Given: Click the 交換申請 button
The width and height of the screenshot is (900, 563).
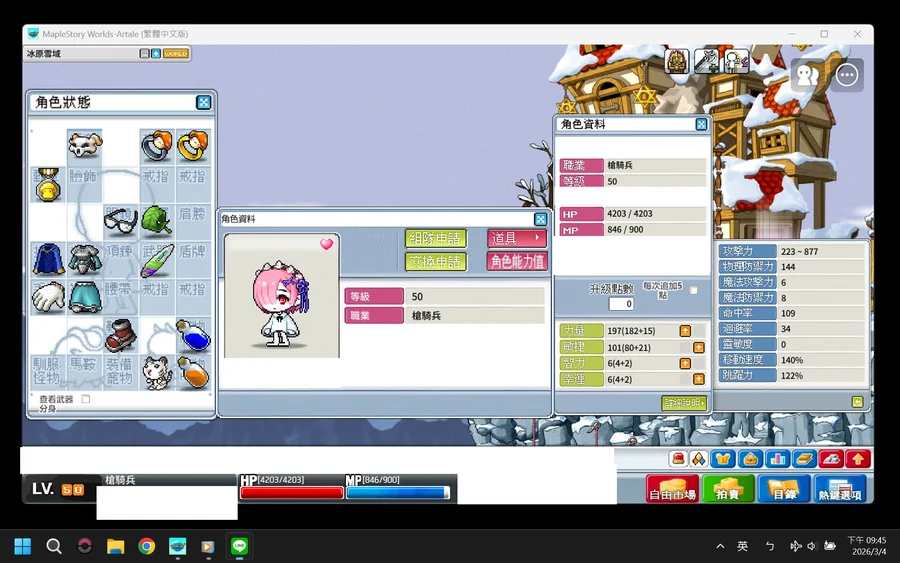Looking at the screenshot, I should (435, 262).
